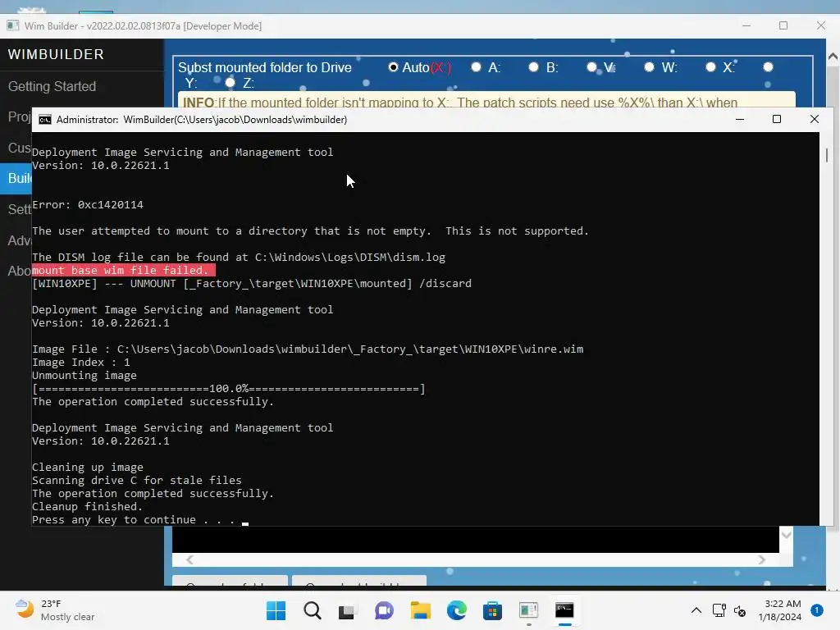Launch Microsoft Edge from taskbar
Screen dimensions: 840x630
coord(456,610)
